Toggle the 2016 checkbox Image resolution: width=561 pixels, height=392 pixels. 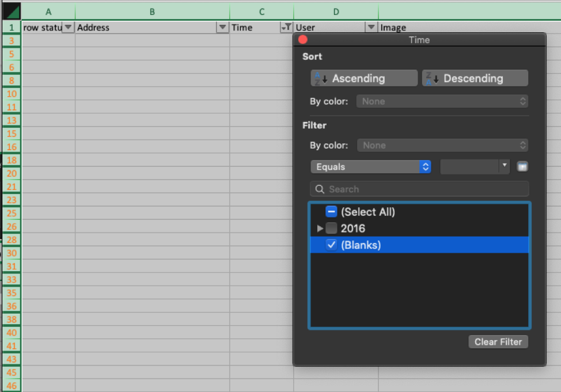331,228
